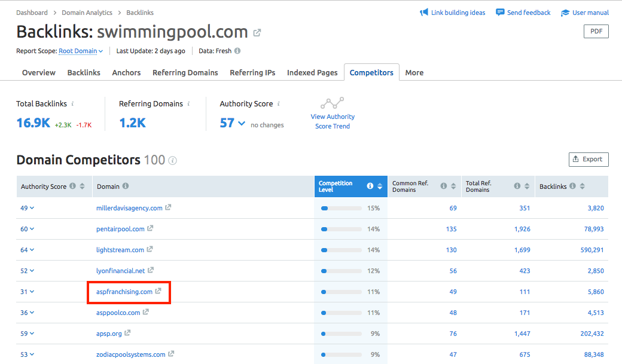Click info icon next to Domain Competitors 100
Image resolution: width=622 pixels, height=364 pixels.
[173, 161]
